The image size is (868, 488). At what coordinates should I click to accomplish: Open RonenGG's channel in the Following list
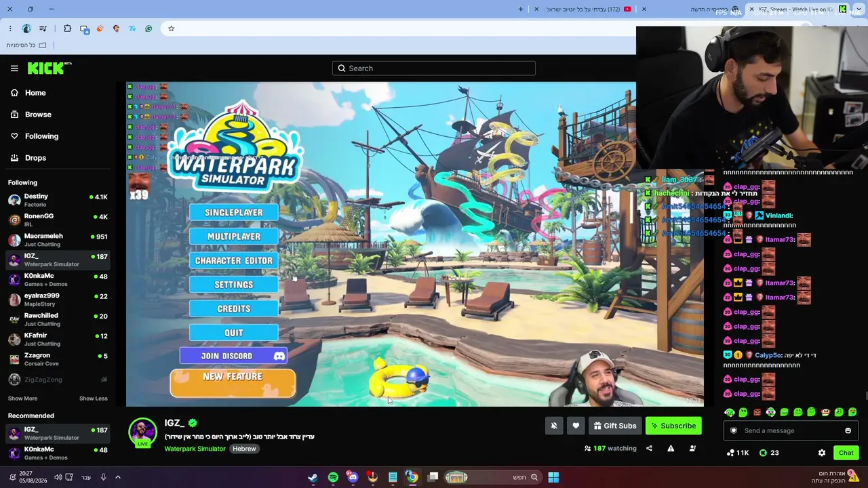(58, 220)
